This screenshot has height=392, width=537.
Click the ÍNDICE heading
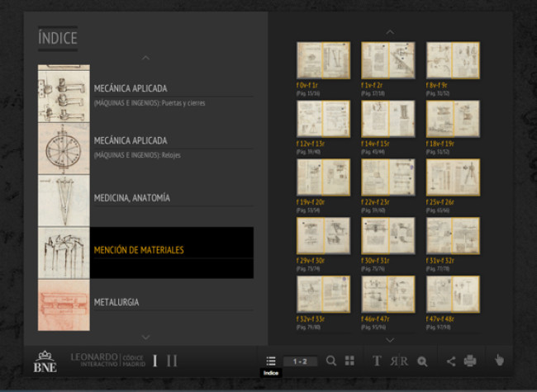click(x=58, y=38)
